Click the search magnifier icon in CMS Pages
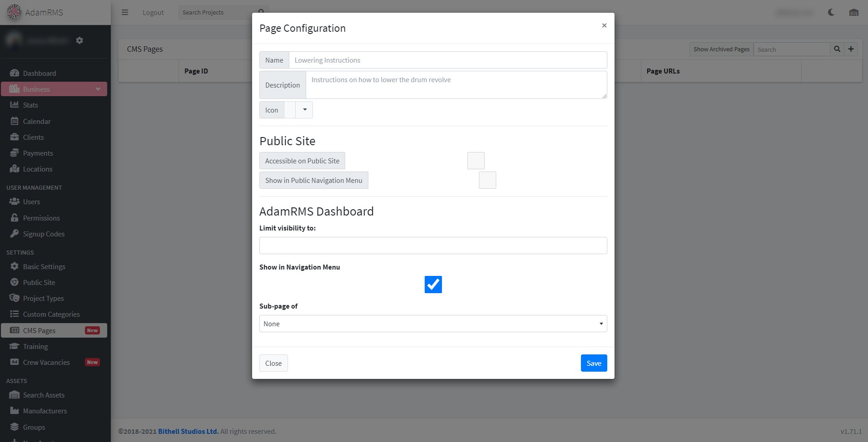The width and height of the screenshot is (868, 442). pos(837,49)
